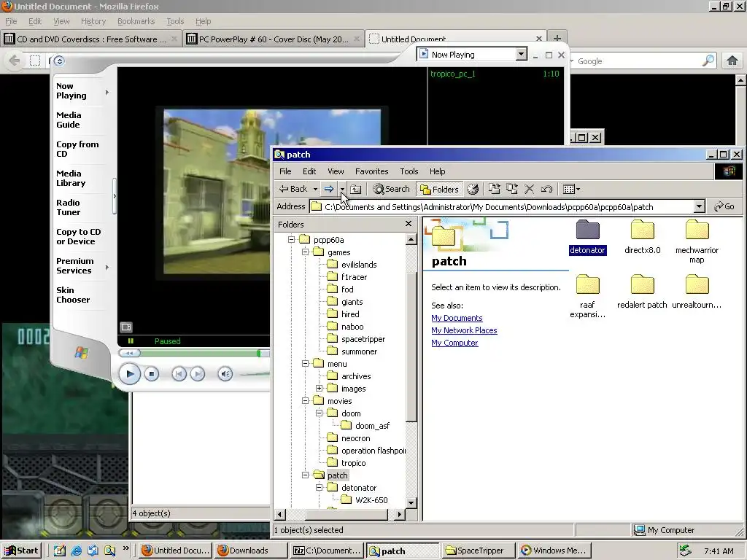The height and width of the screenshot is (560, 747).
Task: Open Media Library in Media Player
Action: (71, 178)
